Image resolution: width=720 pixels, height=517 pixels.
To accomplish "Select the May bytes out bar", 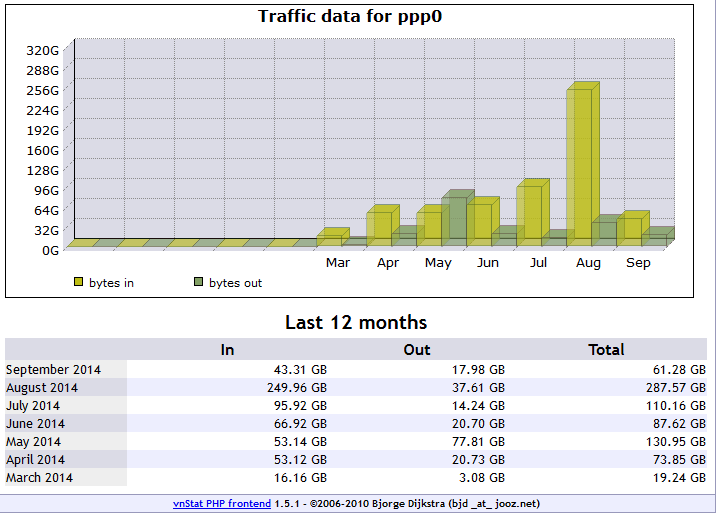I will pyautogui.click(x=454, y=218).
